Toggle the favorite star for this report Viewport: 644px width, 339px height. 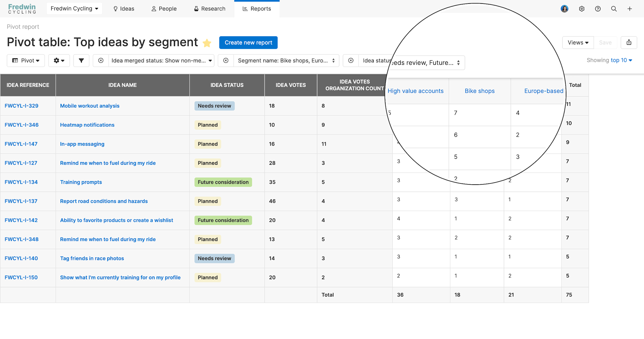point(207,43)
